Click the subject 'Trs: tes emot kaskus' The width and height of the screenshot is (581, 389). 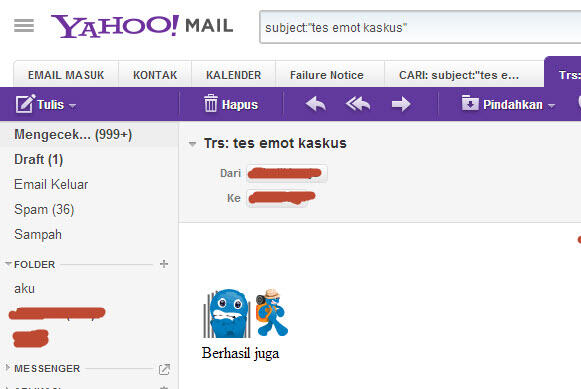click(275, 143)
